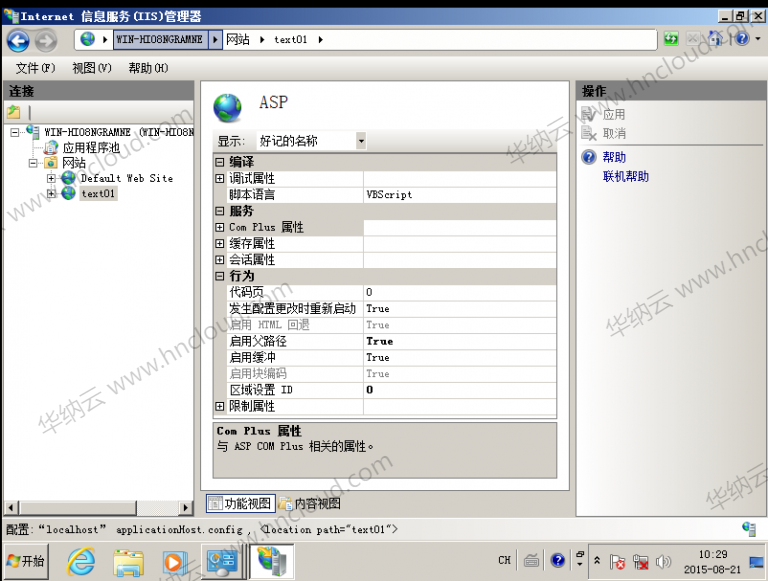
Task: Click connections pane horizontal scrollbar right arrow
Action: tap(185, 508)
